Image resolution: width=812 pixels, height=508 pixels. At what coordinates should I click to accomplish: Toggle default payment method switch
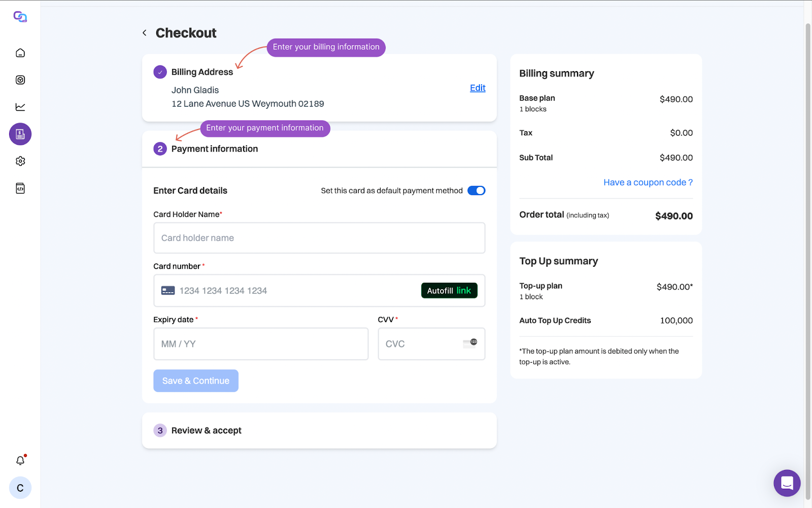pos(476,190)
